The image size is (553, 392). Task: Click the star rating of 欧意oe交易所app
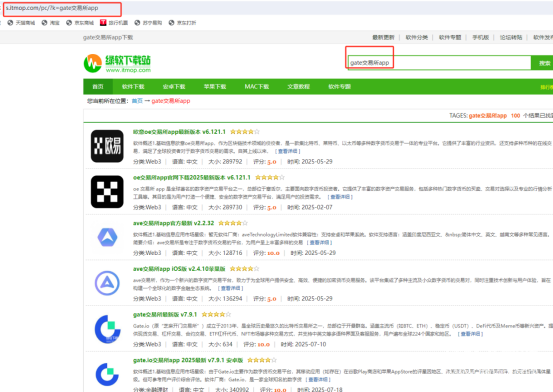tap(245, 132)
